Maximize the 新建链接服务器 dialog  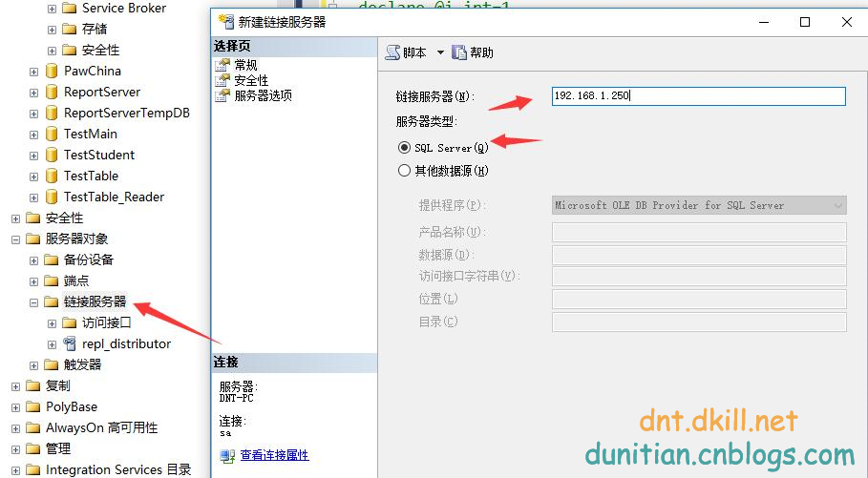click(x=805, y=22)
